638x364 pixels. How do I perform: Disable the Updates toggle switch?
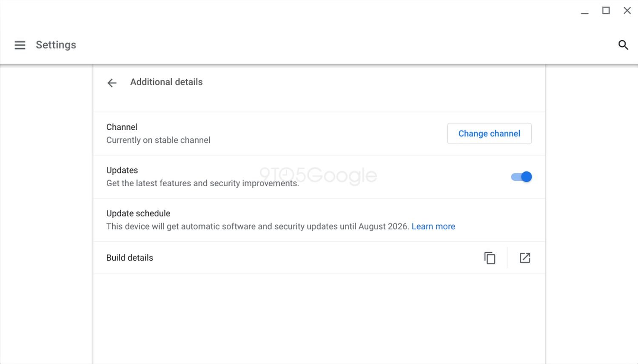tap(521, 177)
